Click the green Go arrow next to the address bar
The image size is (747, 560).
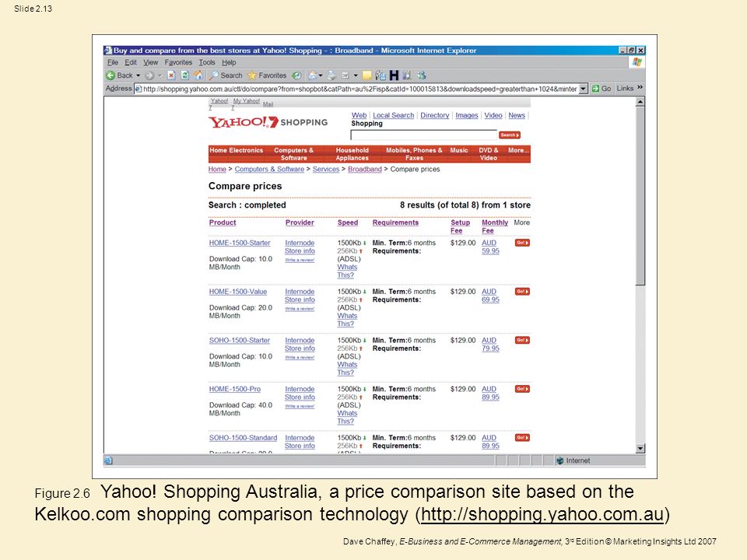[595, 89]
